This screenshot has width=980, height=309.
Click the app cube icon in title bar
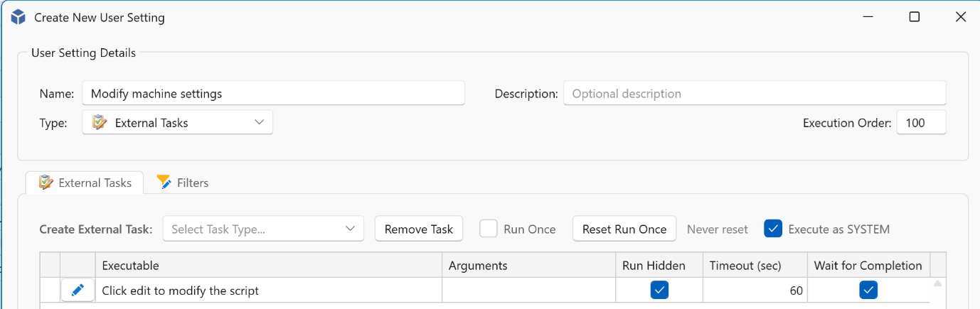[x=18, y=17]
